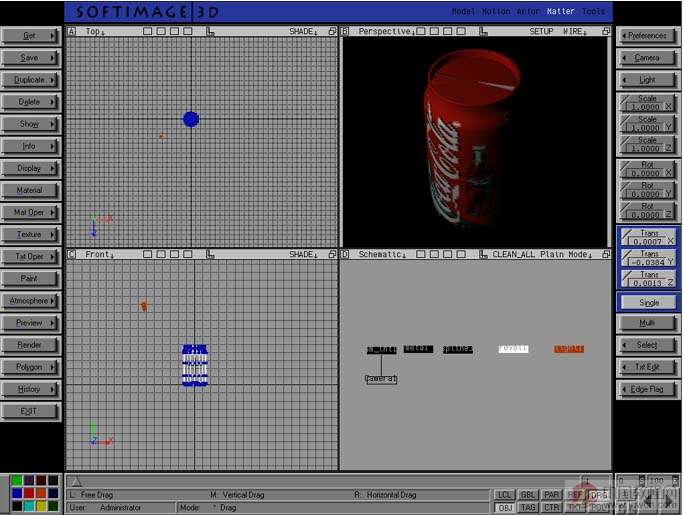
Task: Click the viewport letter C icon in Front view
Action: click(x=72, y=254)
